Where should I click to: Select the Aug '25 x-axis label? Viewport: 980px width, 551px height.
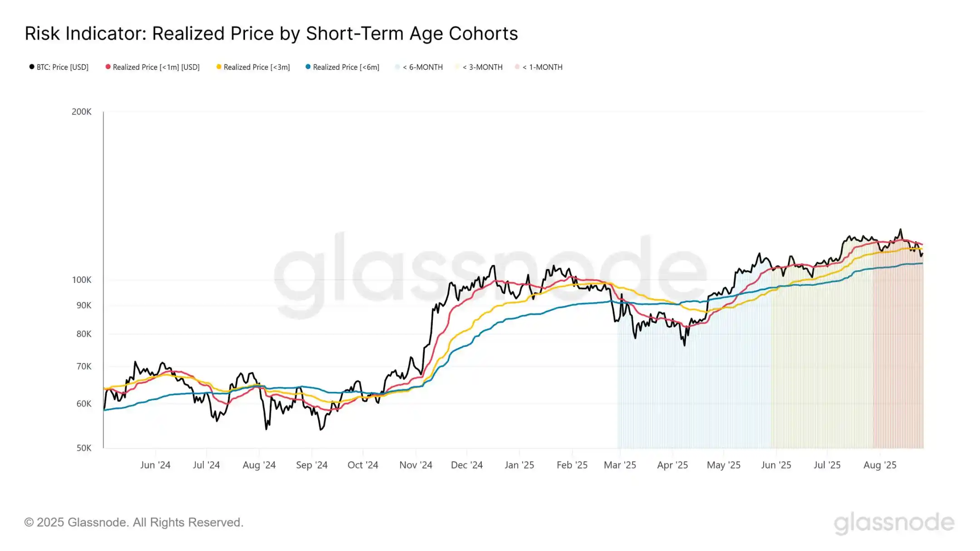tap(880, 465)
